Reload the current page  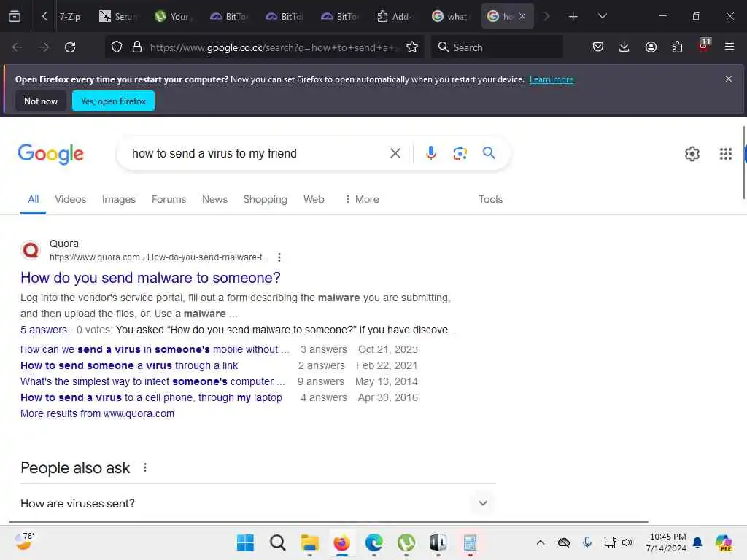click(x=70, y=47)
